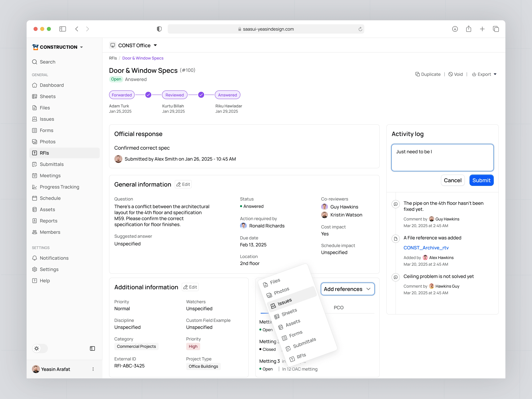Expand the CONSTRUCTION workspace dropdown
532x399 pixels.
58,47
